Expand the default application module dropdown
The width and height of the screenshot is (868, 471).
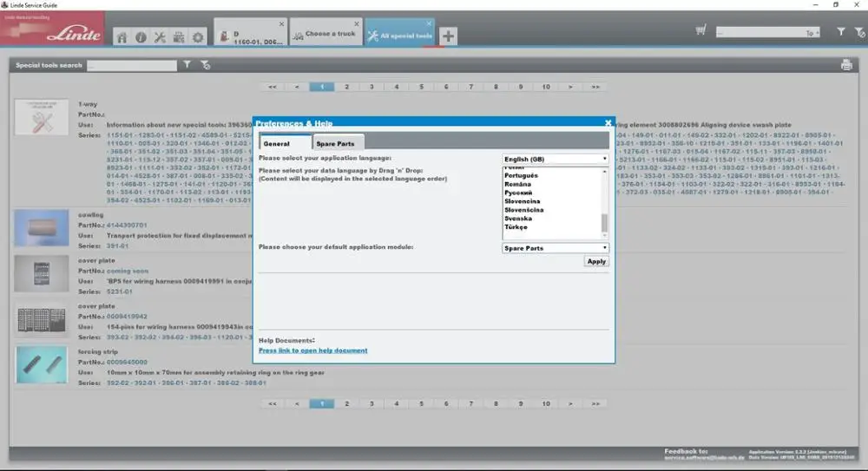point(556,248)
